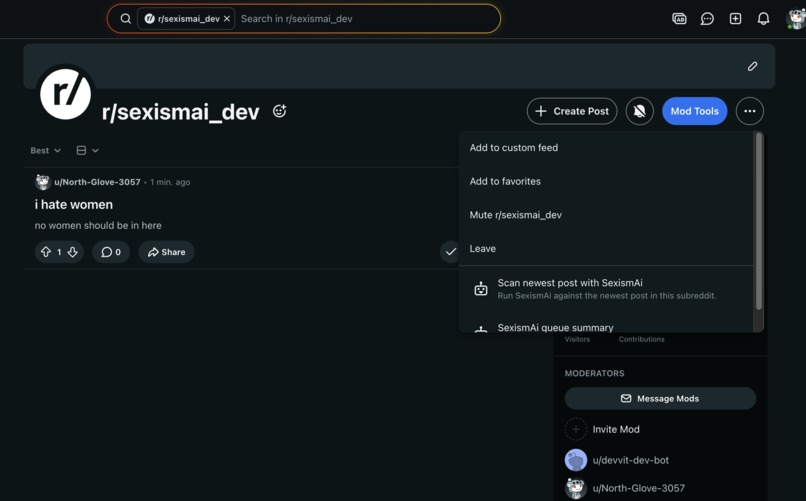Click the search magnifier icon
This screenshot has width=806, height=501.
[125, 19]
